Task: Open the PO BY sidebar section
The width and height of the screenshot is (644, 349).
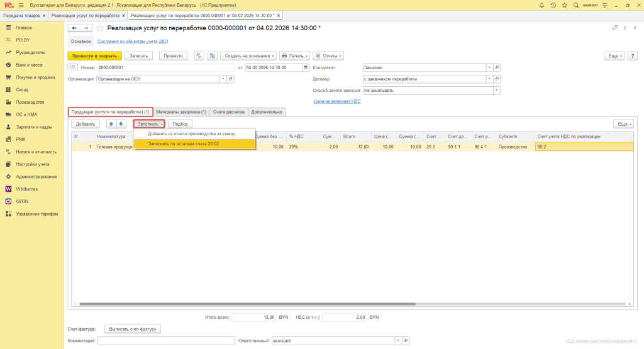Action: [23, 40]
